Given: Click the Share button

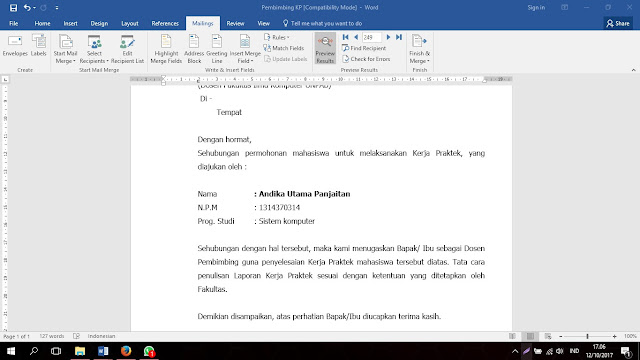Looking at the screenshot, I should click(x=618, y=23).
